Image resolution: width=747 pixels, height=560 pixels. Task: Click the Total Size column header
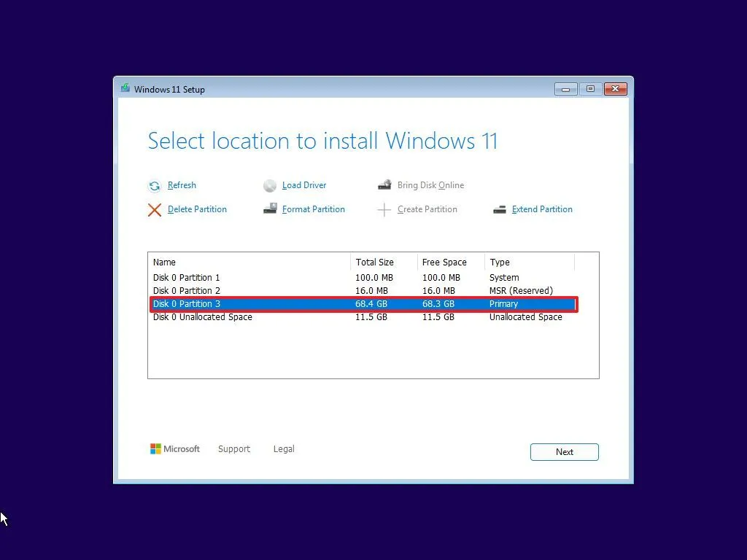point(374,262)
